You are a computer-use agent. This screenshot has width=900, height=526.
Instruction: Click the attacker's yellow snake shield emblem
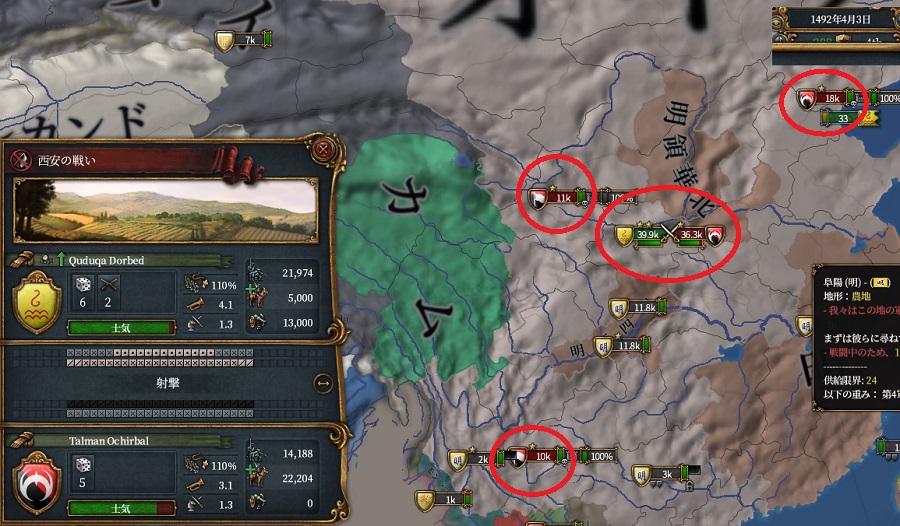pos(37,303)
